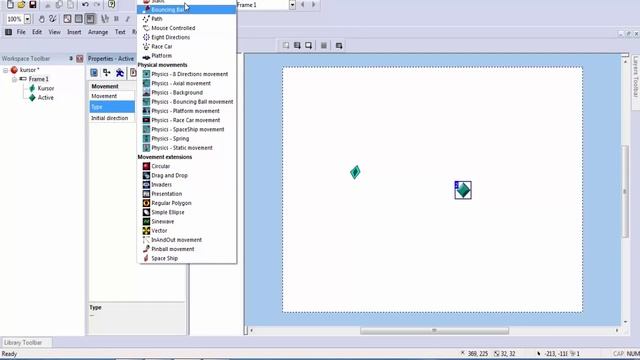Choose Physics - Bouncing Ball movement
This screenshot has width=640, height=360.
click(x=187, y=102)
